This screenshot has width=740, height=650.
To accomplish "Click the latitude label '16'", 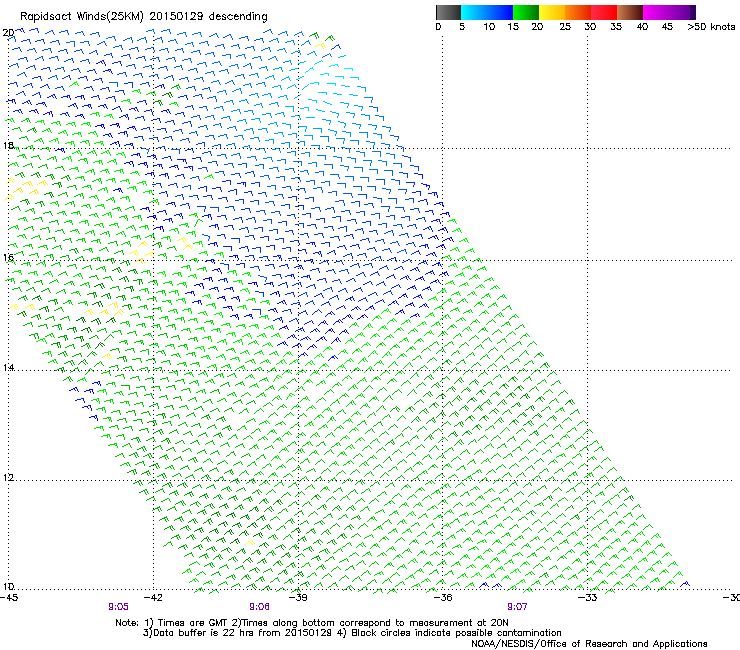I will point(8,257).
